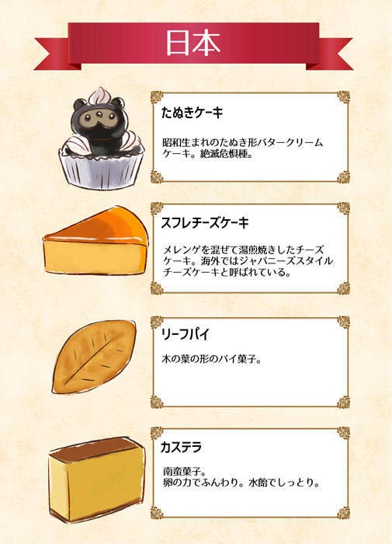Click the スフレチーズケーキ heading
The height and width of the screenshot is (544, 392).
point(205,223)
